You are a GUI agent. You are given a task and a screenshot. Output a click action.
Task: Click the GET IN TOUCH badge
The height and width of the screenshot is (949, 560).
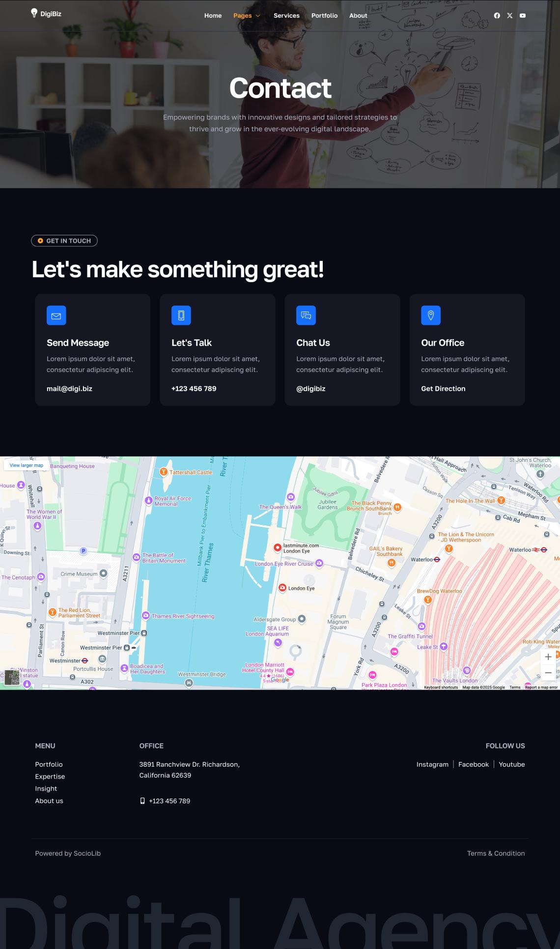[x=64, y=241]
